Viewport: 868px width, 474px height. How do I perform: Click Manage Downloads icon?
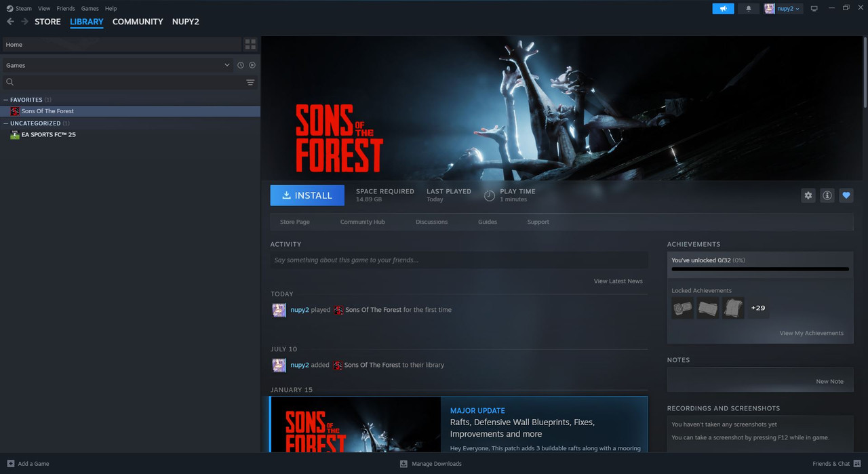(x=403, y=464)
